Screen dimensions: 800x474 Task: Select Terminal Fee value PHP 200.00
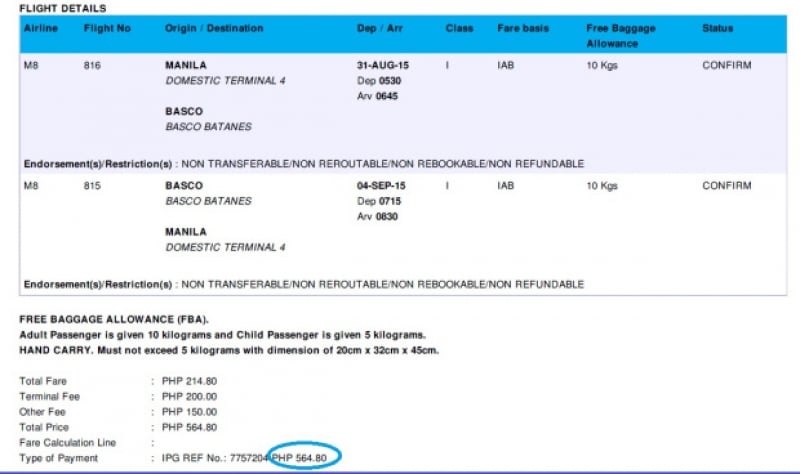click(x=189, y=396)
